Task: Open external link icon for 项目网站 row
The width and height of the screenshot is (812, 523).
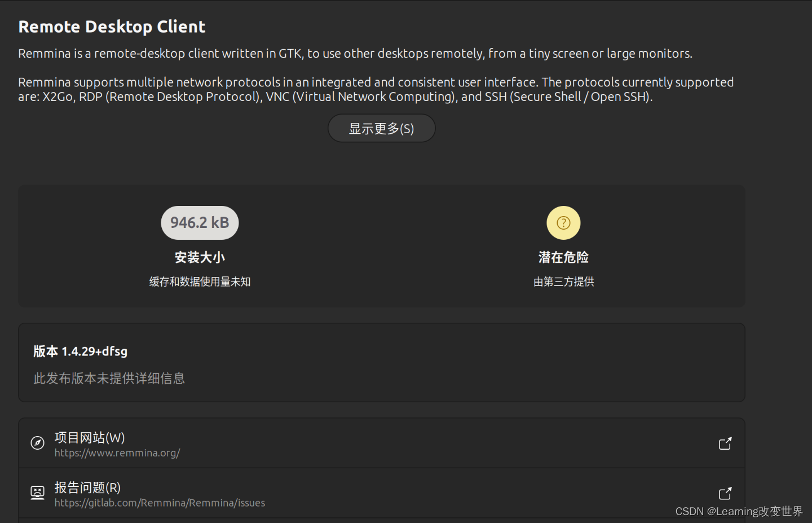Action: [725, 443]
